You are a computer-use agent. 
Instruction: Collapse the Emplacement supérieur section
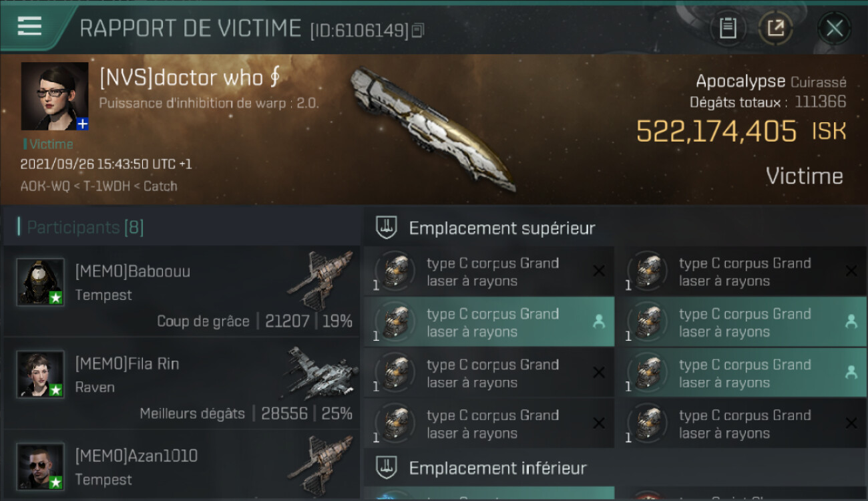[x=502, y=228]
